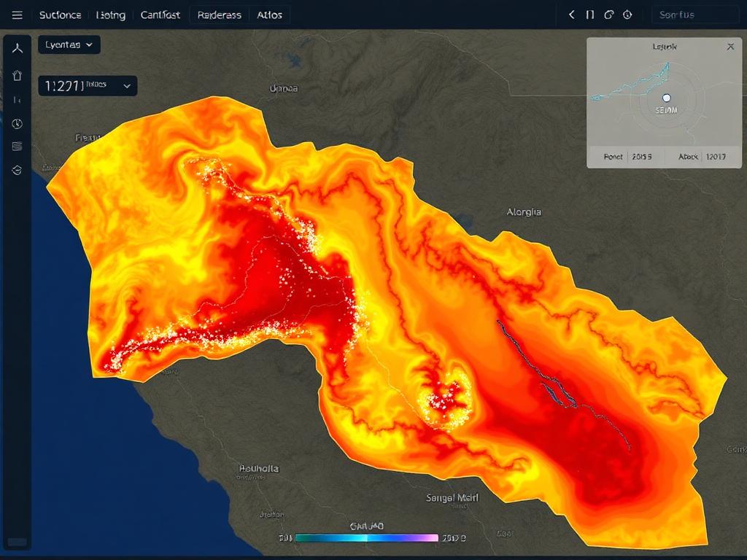Image resolution: width=747 pixels, height=560 pixels.
Task: Expand the Lyentas dropdown
Action: [69, 44]
